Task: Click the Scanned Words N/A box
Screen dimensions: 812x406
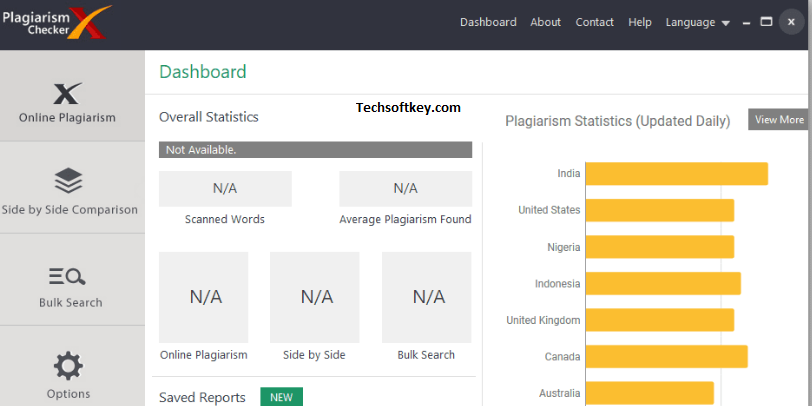Action: [225, 189]
